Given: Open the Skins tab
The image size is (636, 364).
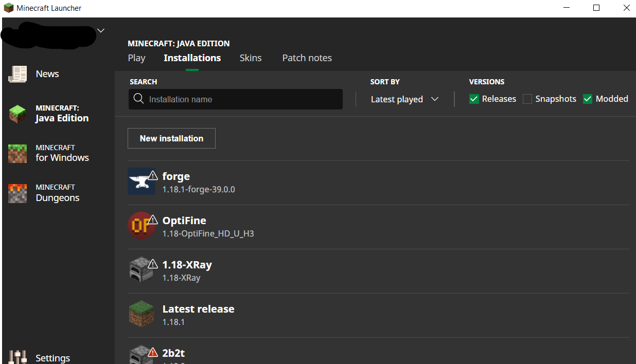Looking at the screenshot, I should [x=251, y=58].
